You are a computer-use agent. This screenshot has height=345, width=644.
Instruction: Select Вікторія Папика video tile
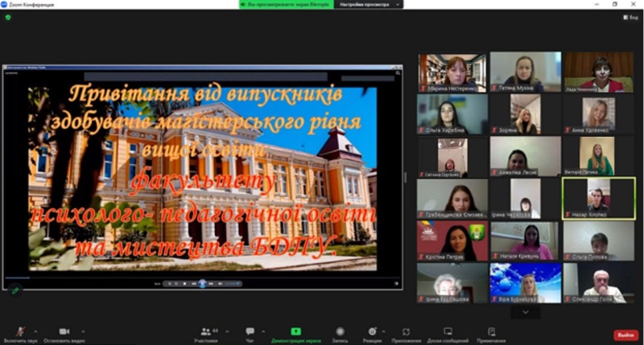(598, 157)
